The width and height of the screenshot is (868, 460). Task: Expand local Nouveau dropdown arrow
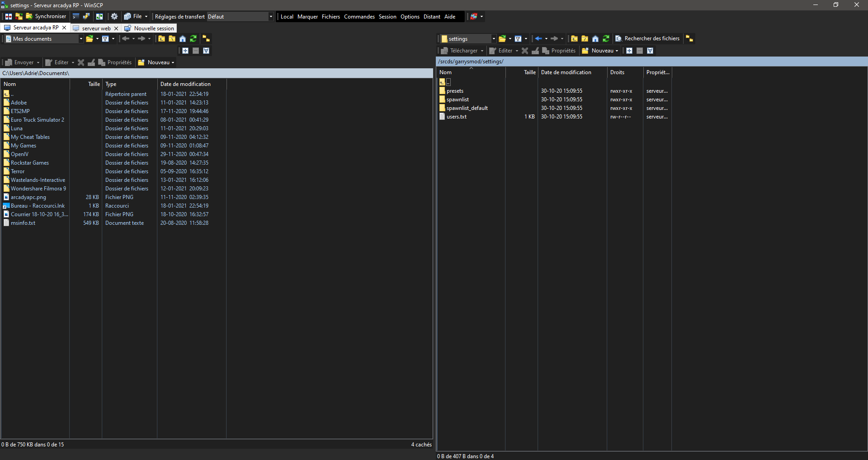point(173,63)
